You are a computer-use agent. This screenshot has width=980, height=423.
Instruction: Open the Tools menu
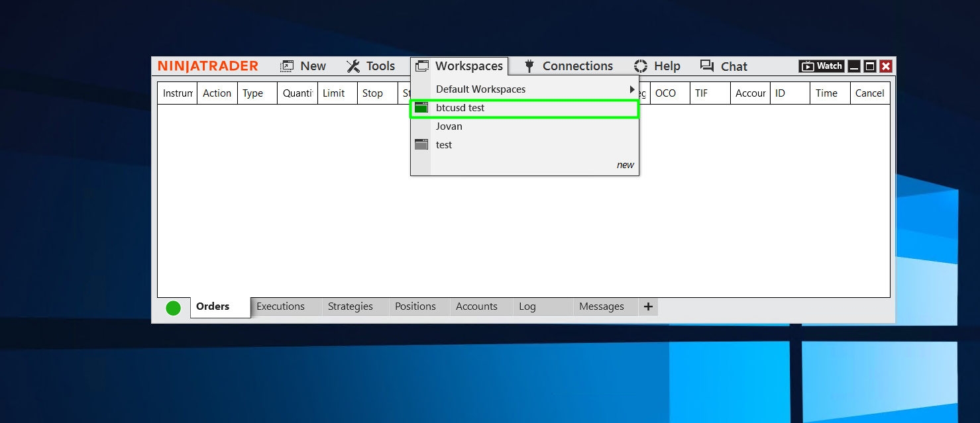pyautogui.click(x=371, y=66)
